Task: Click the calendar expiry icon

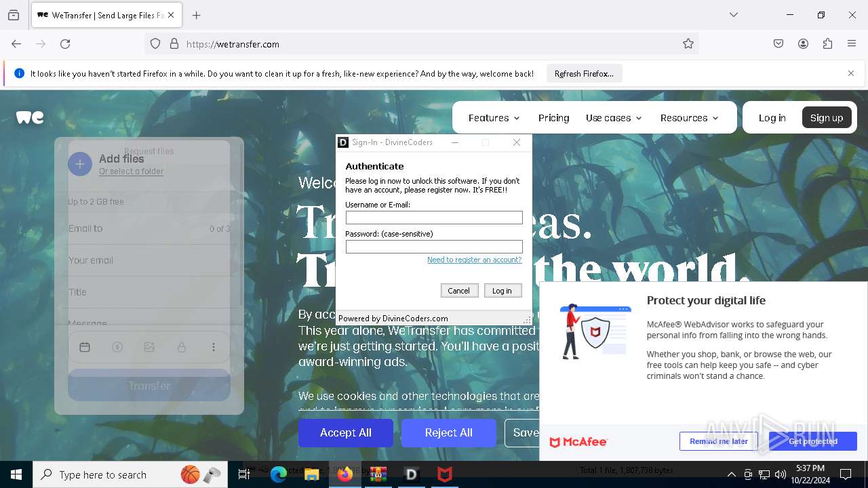Action: pos(85,347)
